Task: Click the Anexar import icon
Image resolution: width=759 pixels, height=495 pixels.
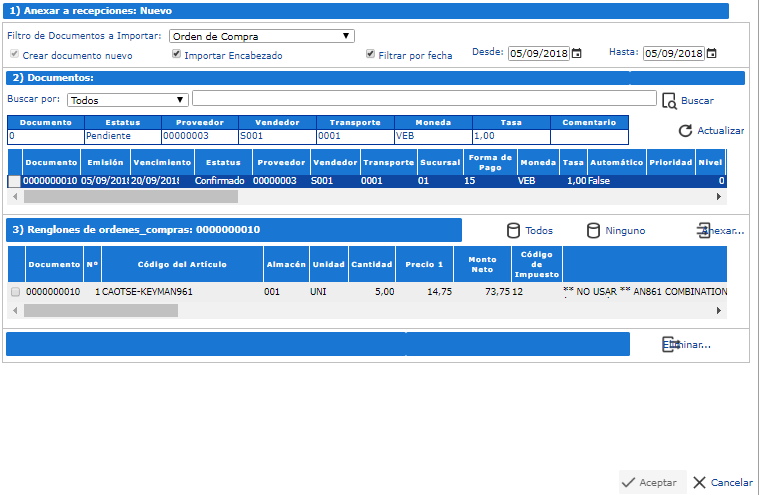Action: tap(704, 230)
